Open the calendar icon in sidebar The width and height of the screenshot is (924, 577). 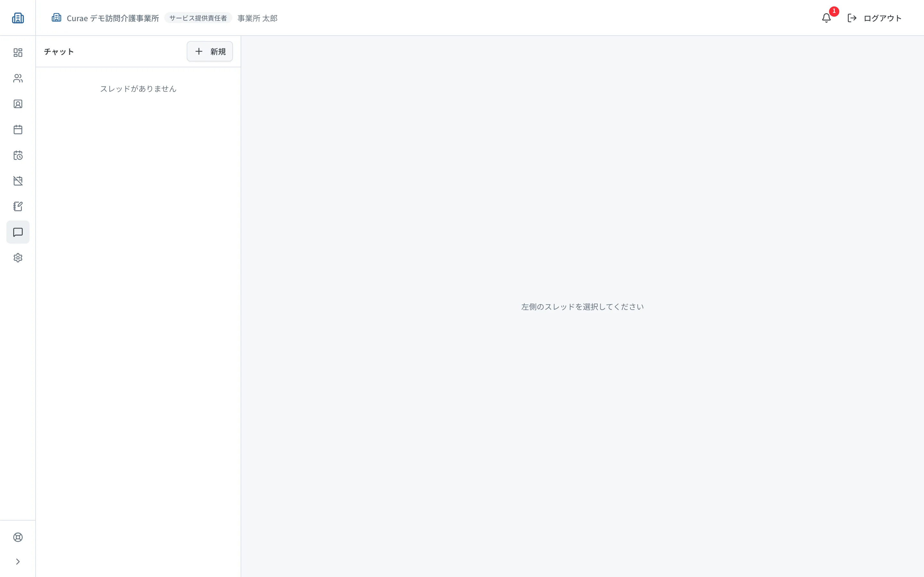click(x=18, y=130)
